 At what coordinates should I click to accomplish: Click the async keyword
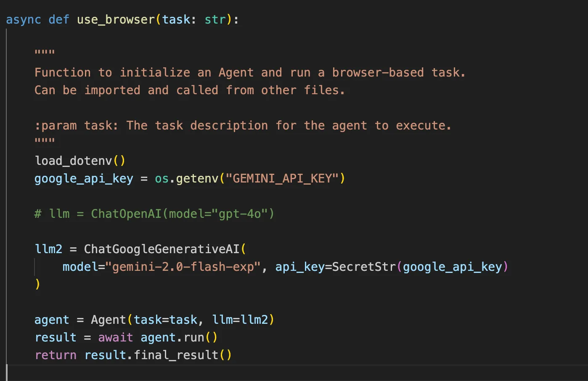(x=24, y=20)
